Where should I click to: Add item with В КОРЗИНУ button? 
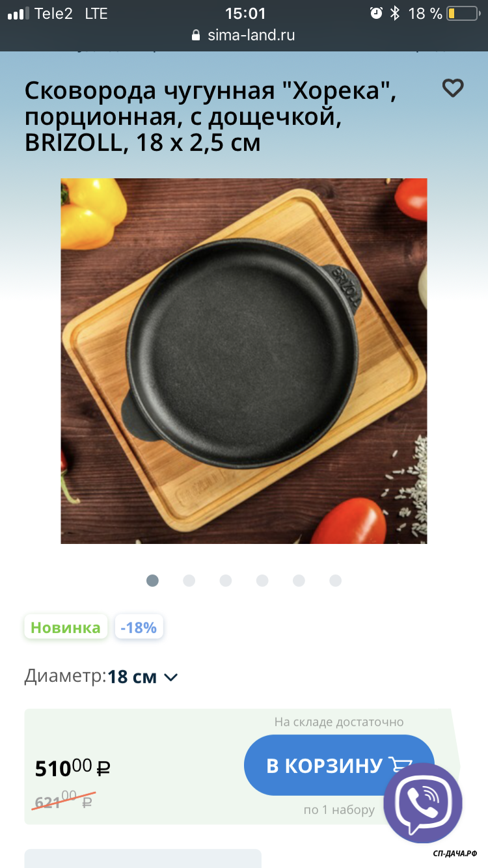coord(339,765)
